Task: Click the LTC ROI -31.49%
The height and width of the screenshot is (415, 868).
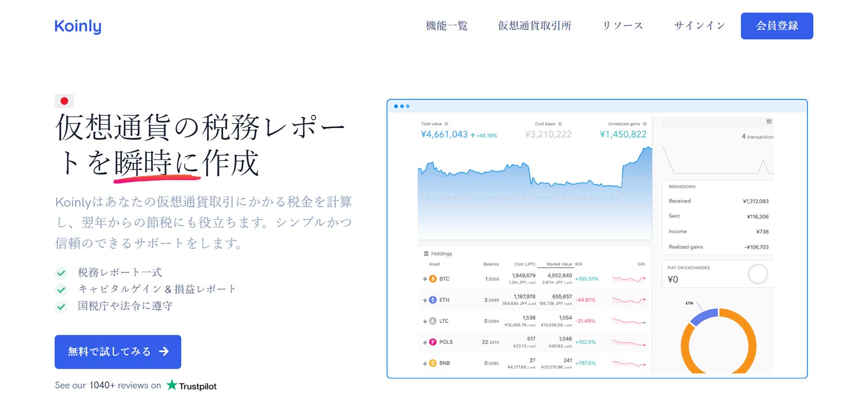Action: tap(585, 321)
